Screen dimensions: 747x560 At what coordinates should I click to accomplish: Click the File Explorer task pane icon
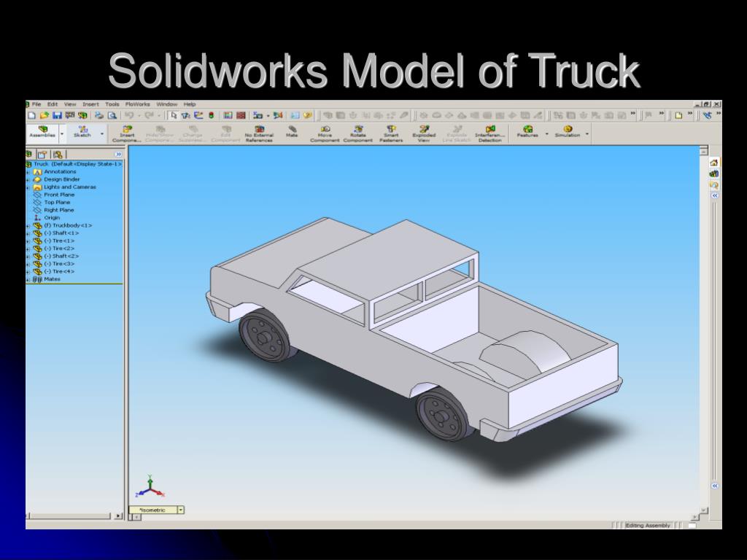click(x=713, y=184)
